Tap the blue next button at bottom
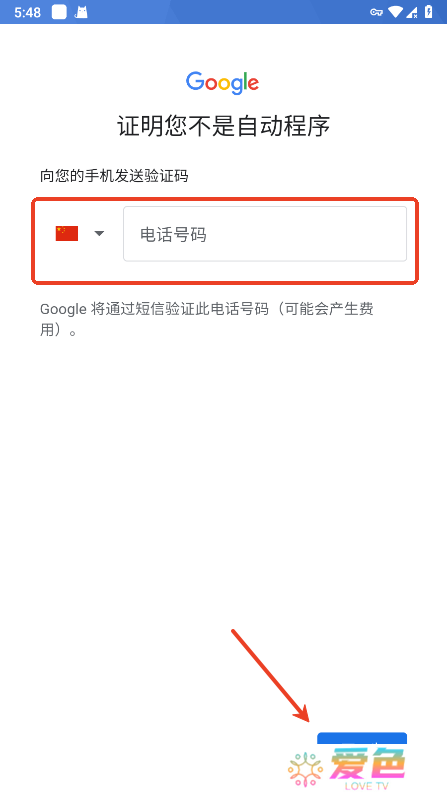The width and height of the screenshot is (447, 794). coord(362,738)
